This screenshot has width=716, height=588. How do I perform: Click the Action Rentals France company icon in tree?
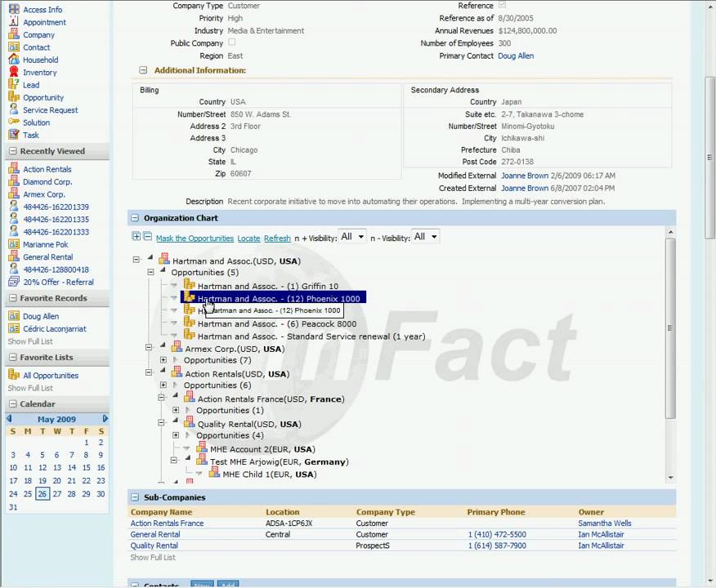190,398
